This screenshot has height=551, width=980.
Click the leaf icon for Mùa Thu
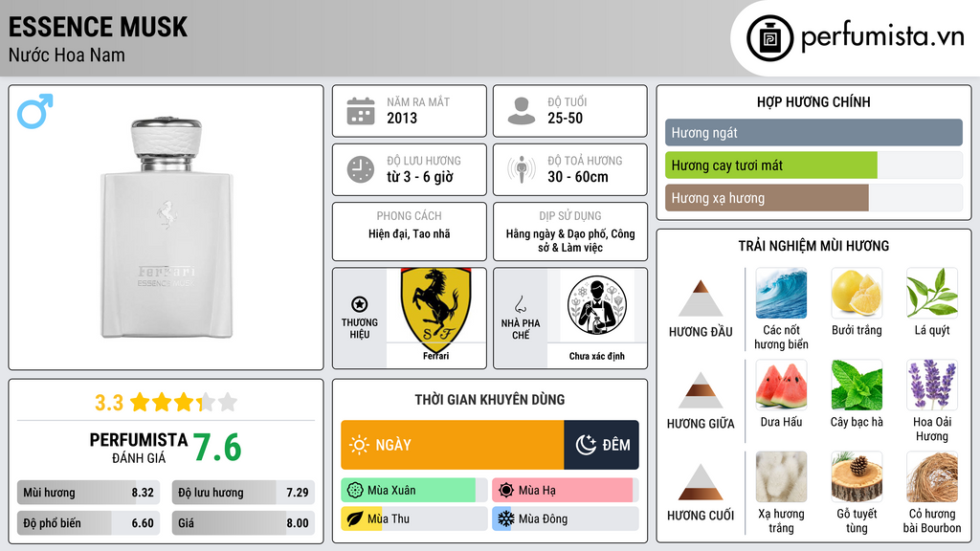click(x=355, y=519)
